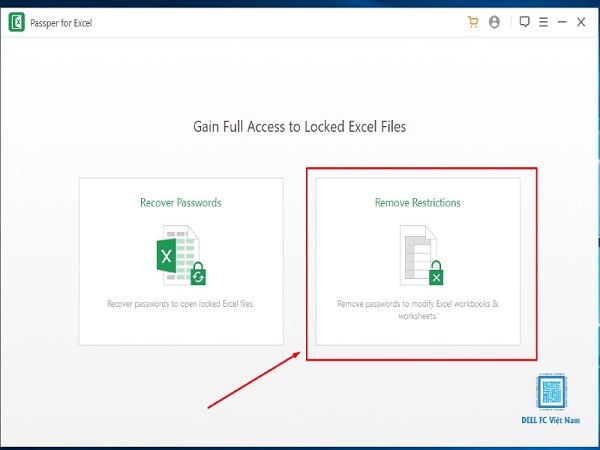The image size is (600, 450).
Task: Close the Passper for Excel window
Action: pos(581,22)
